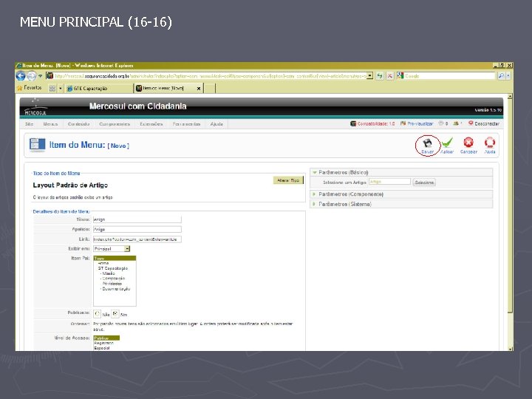Select the Não radio for Publicado

coord(97,314)
